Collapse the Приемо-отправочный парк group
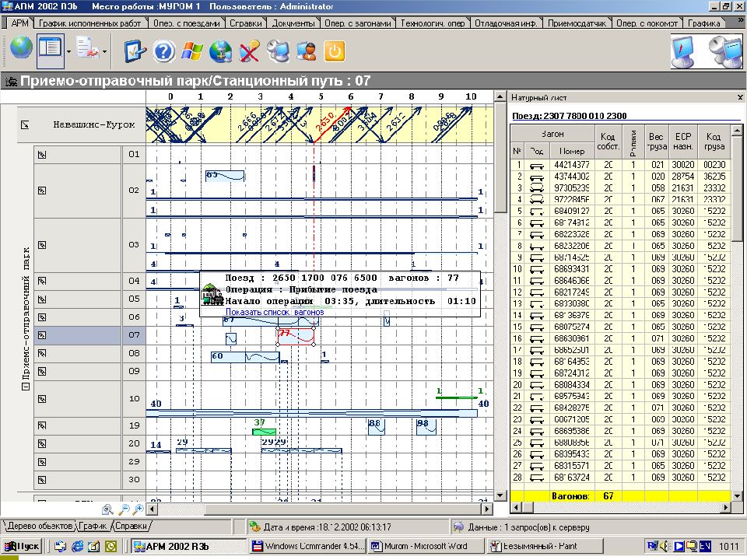747x560 pixels. point(25,387)
